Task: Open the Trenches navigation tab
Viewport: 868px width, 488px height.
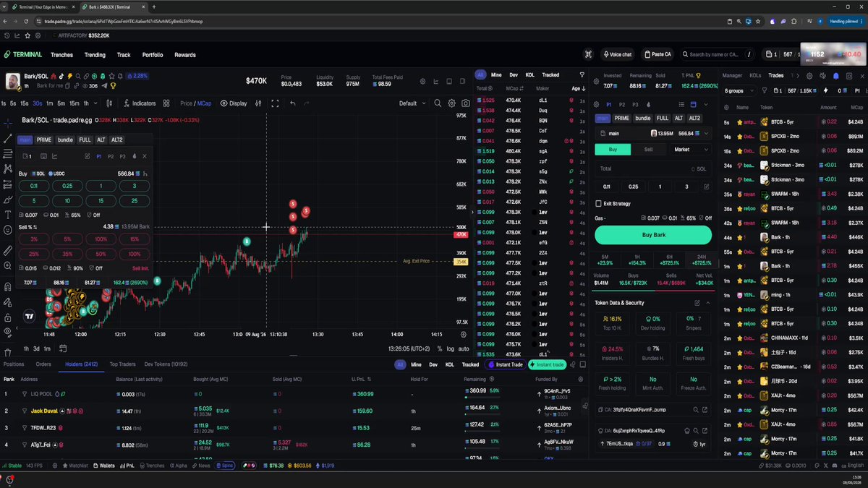Action: [x=62, y=55]
